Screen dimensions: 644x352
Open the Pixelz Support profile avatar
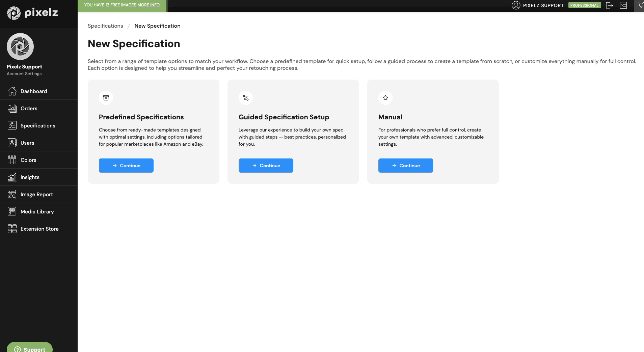tap(20, 47)
